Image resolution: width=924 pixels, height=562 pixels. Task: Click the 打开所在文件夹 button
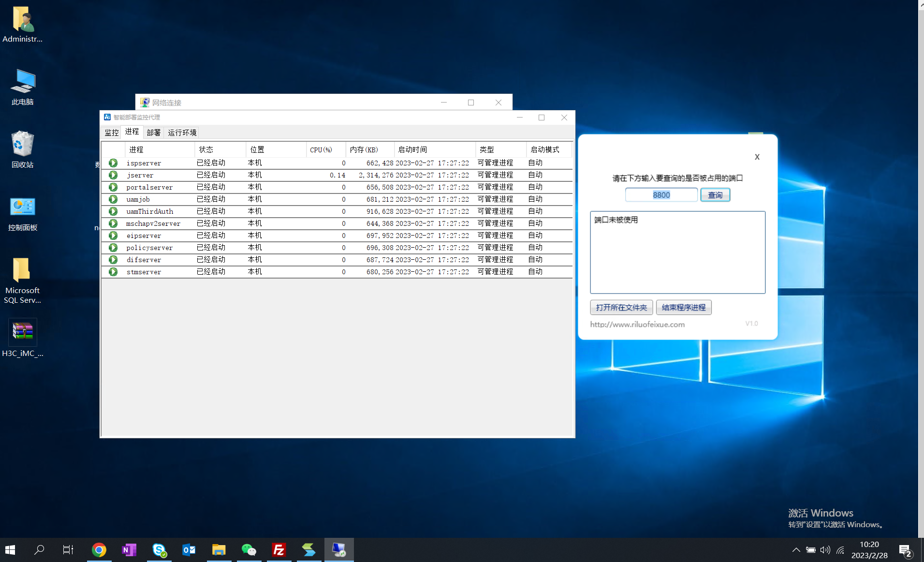pos(621,308)
